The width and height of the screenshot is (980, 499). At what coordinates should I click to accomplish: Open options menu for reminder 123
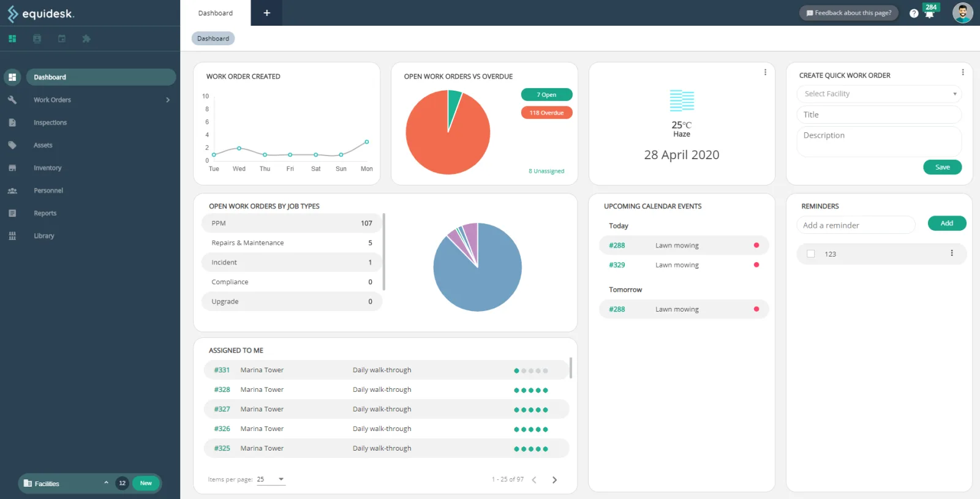952,253
